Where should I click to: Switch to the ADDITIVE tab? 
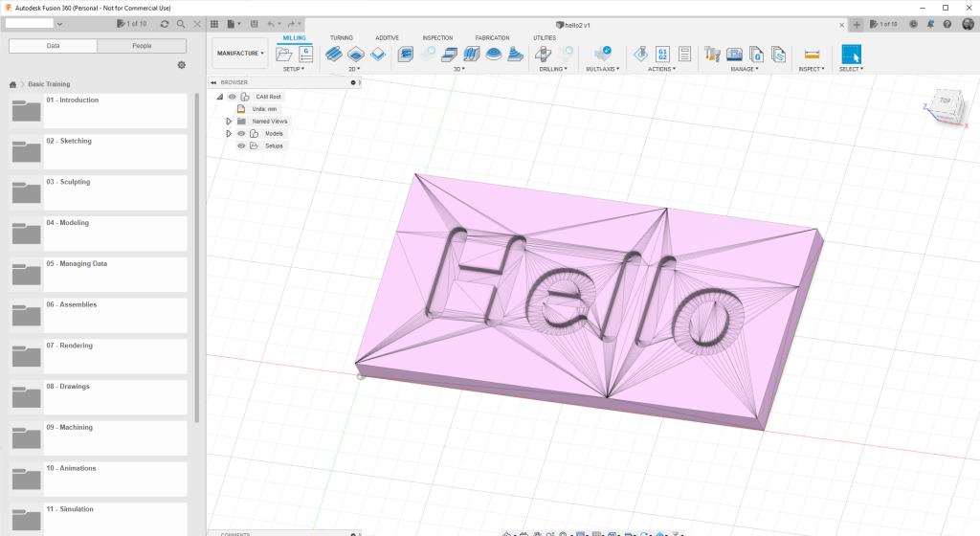coord(387,38)
